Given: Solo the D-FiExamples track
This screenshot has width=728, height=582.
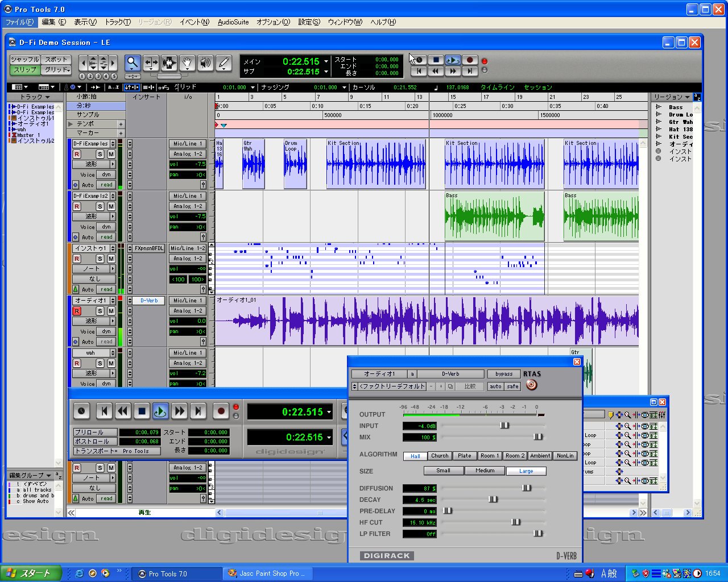Looking at the screenshot, I should 100,154.
